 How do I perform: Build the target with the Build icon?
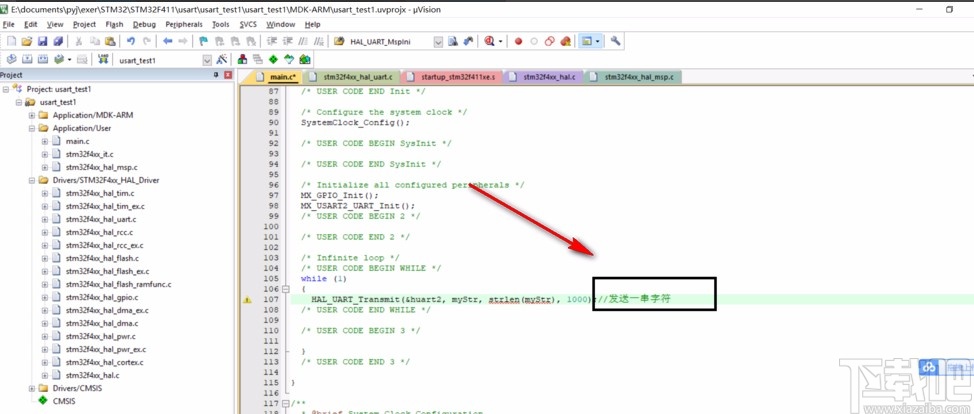coord(27,59)
